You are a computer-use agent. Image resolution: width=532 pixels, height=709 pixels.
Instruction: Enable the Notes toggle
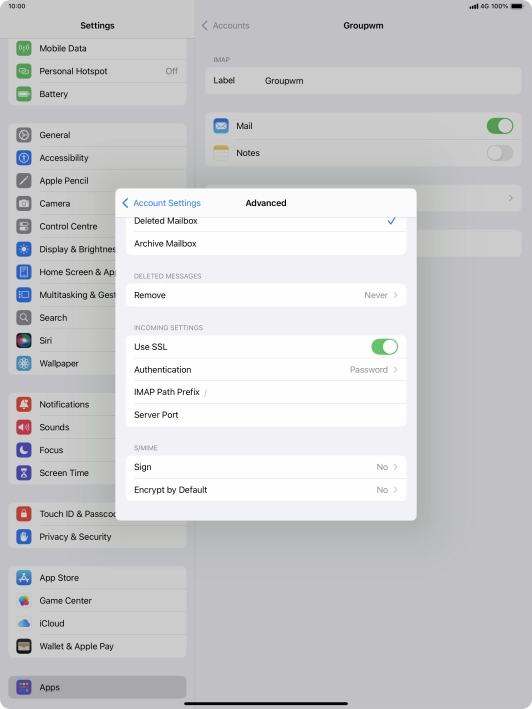click(x=499, y=153)
